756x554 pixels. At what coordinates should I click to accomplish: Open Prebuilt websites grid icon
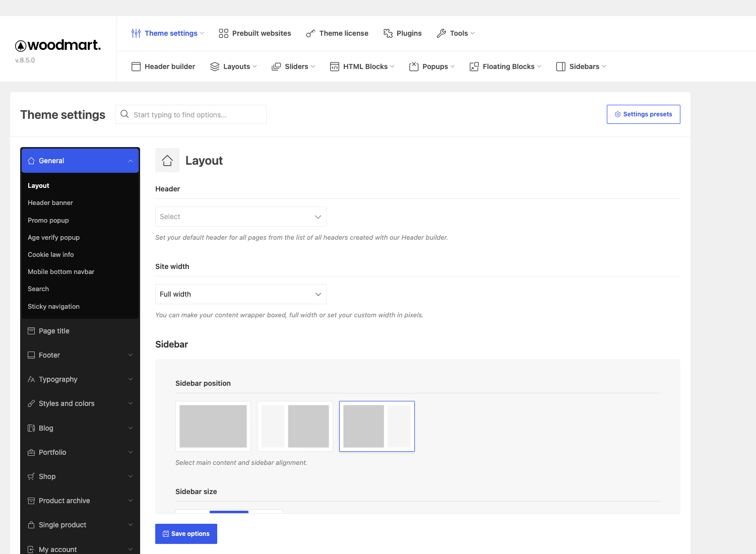(223, 33)
